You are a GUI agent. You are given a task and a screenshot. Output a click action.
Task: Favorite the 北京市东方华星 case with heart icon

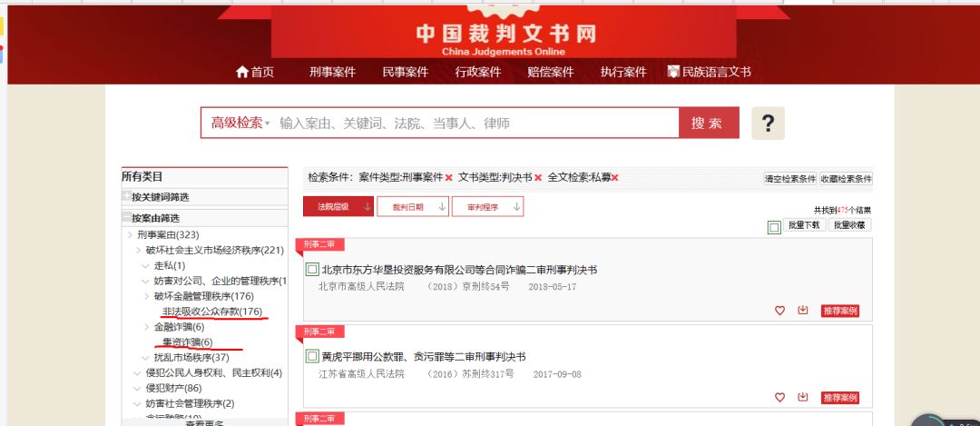point(779,311)
